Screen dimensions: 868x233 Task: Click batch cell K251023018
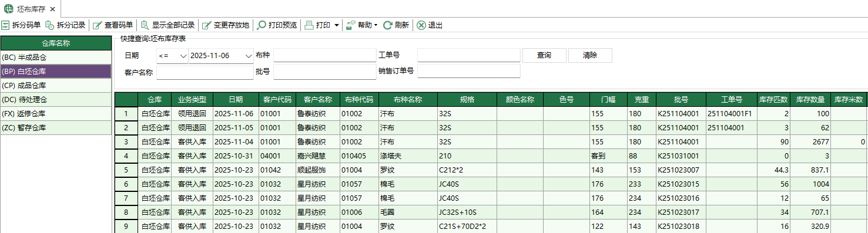pos(681,227)
